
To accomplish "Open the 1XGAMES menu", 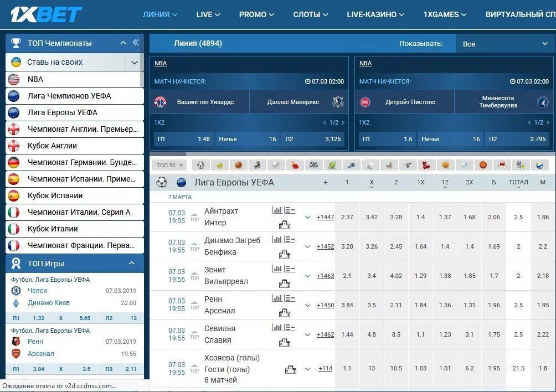I will [445, 14].
